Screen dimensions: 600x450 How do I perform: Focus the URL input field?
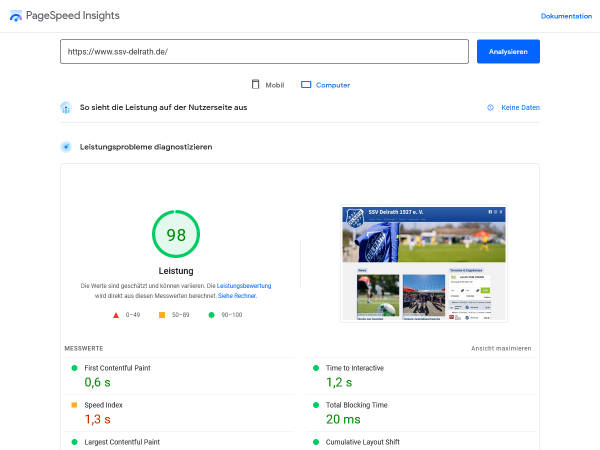tap(264, 51)
